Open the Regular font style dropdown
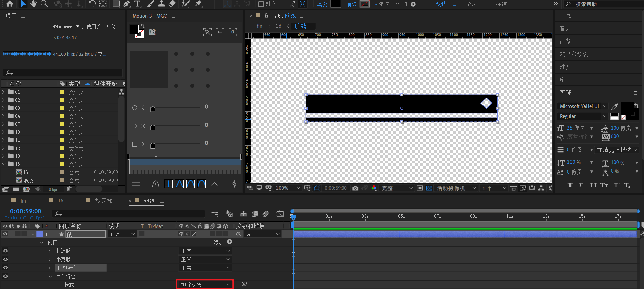 click(x=582, y=116)
